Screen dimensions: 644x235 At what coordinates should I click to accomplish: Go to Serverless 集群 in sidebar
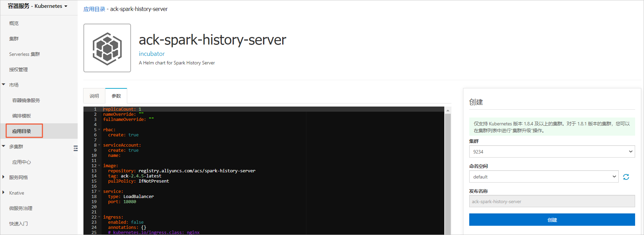click(x=25, y=54)
